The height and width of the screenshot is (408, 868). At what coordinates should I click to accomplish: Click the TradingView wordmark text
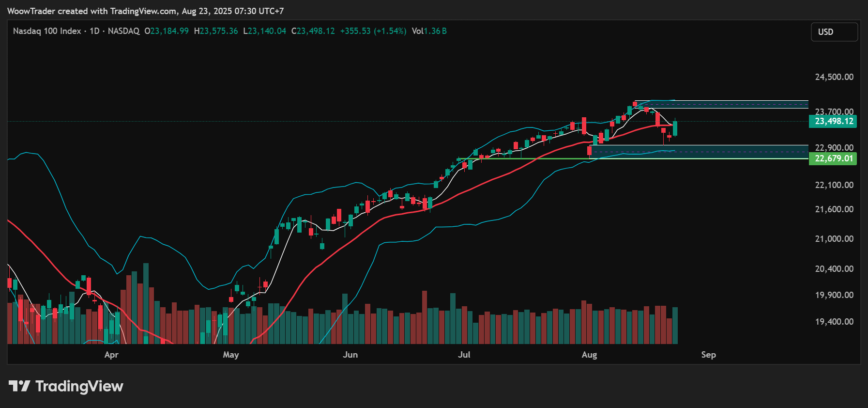click(79, 386)
